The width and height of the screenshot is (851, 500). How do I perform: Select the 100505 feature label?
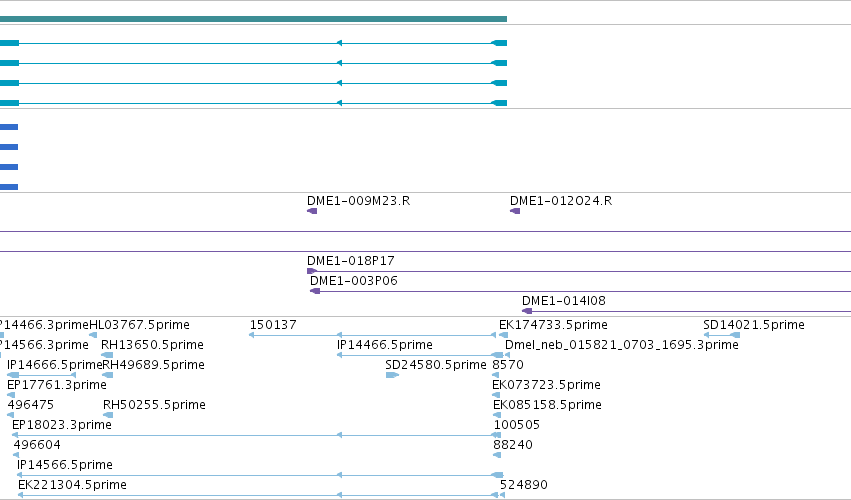pyautogui.click(x=517, y=425)
